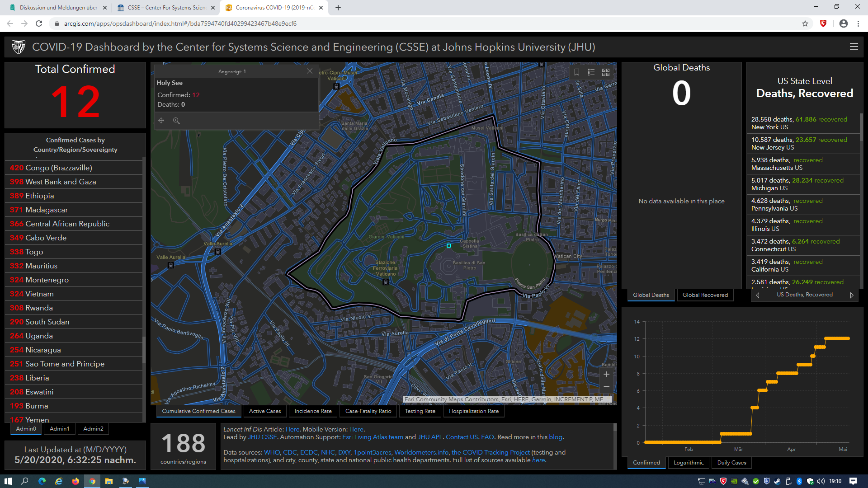
Task: Open the Contact US link
Action: [462, 437]
